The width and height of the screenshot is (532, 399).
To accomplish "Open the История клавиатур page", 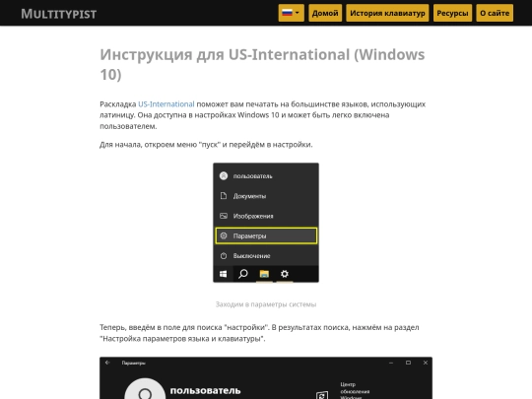I will (387, 13).
